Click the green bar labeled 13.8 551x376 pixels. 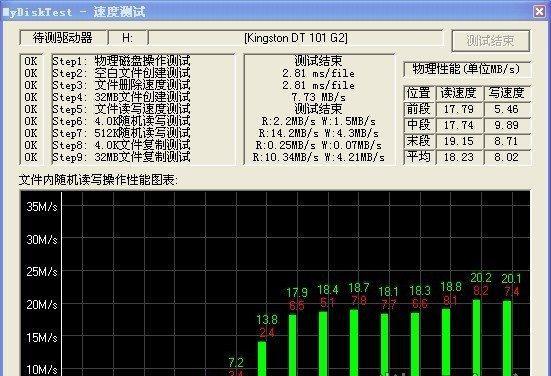(262, 358)
